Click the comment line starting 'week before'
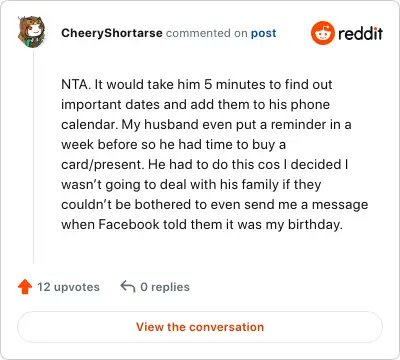This screenshot has height=360, width=400. tap(174, 144)
